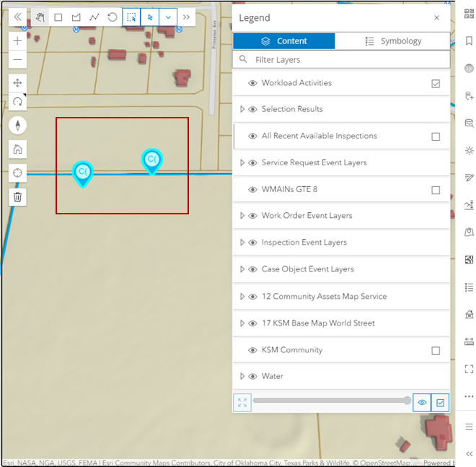Click the zoom out minus button
This screenshot has height=467, width=476.
point(18,60)
